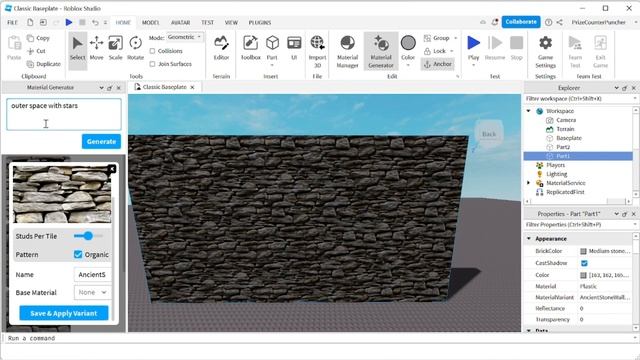Image resolution: width=640 pixels, height=360 pixels.
Task: Activate the Scale tool
Action: click(x=116, y=48)
